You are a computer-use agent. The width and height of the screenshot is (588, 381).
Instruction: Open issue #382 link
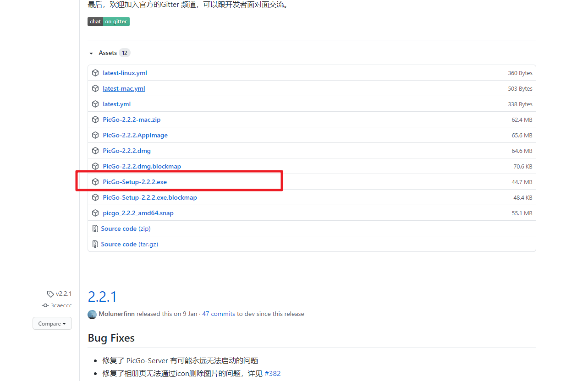click(273, 374)
